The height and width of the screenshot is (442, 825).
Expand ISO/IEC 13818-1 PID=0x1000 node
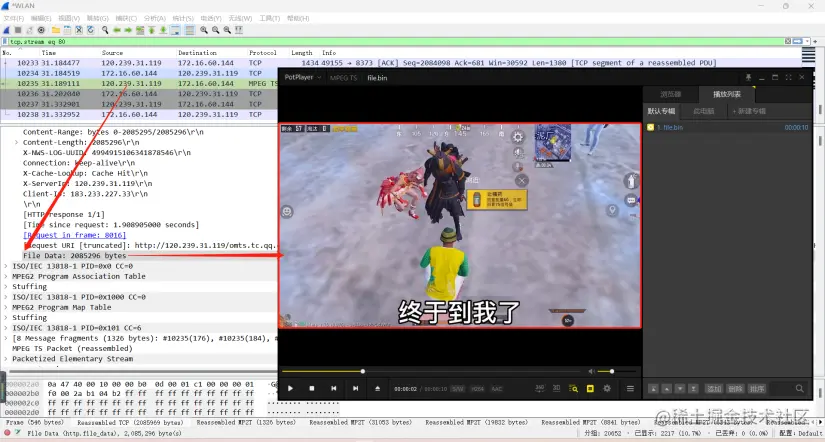tap(6, 297)
